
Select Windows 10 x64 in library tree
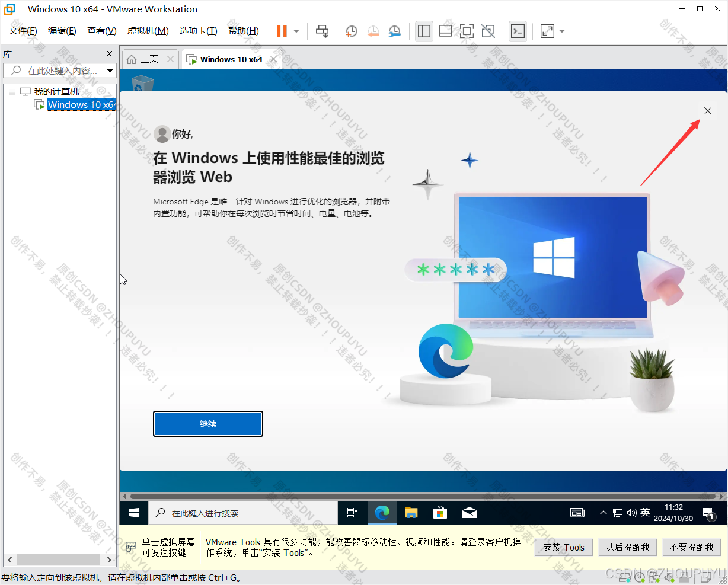[x=81, y=105]
